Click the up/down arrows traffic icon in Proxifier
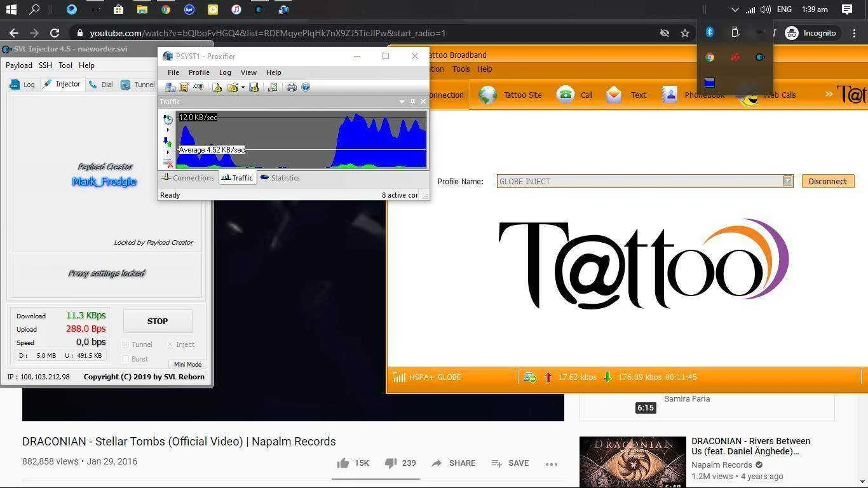The width and height of the screenshot is (868, 488). (168, 142)
